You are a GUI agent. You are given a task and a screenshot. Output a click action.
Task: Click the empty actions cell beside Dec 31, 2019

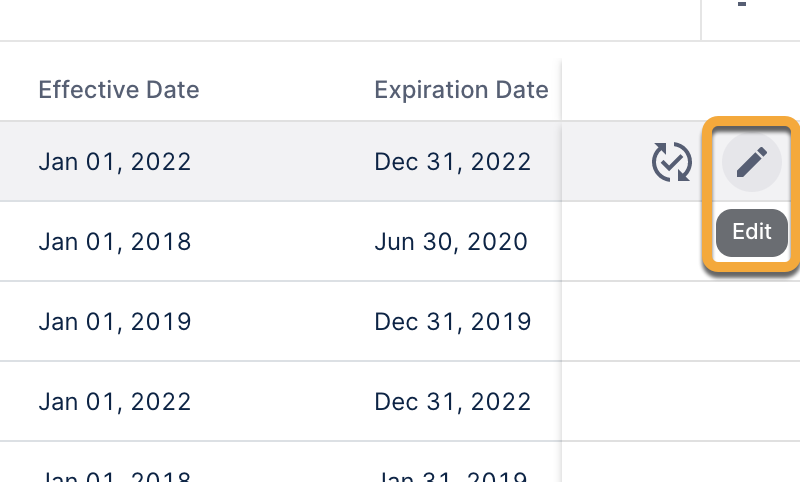(680, 322)
